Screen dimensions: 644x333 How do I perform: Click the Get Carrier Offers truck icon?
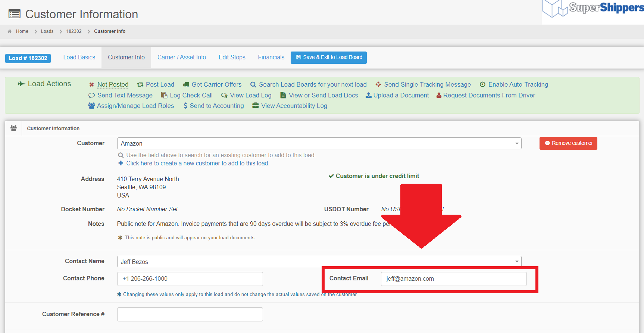[186, 85]
